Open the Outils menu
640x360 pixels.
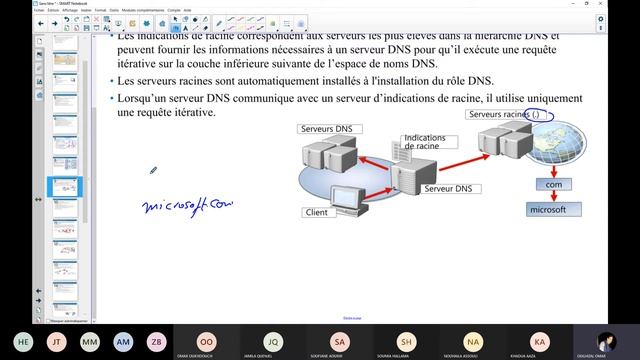(114, 10)
